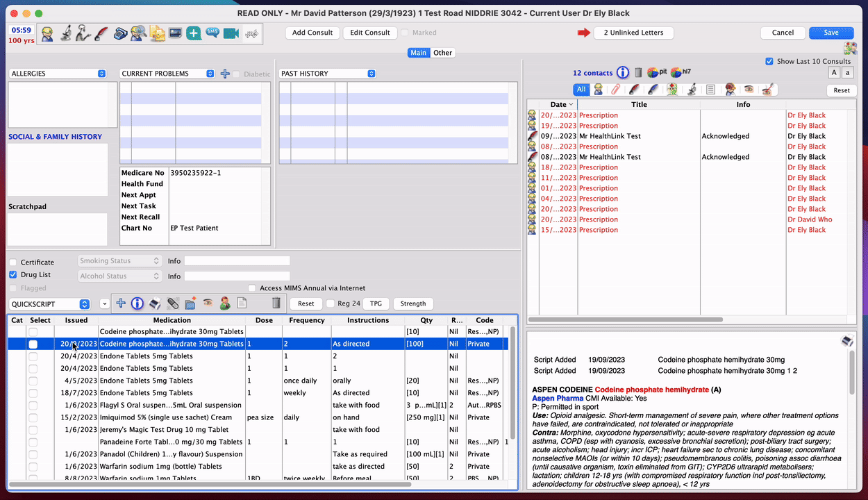
Task: Click the large A font size control
Action: click(835, 72)
